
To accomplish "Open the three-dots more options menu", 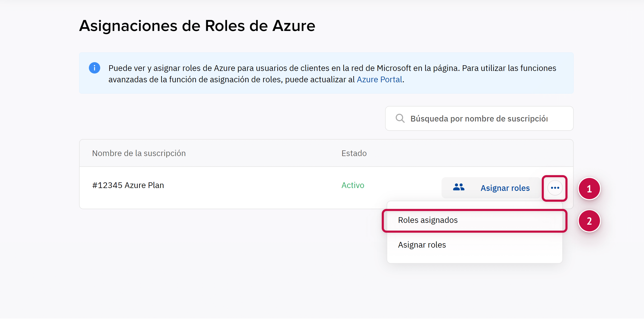I will (555, 188).
